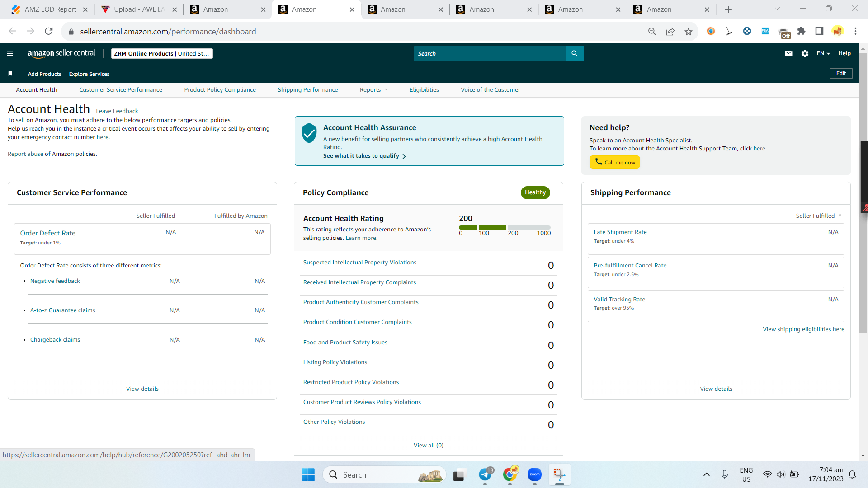Click the search magnifier button
The width and height of the screenshot is (868, 488).
[x=575, y=53]
